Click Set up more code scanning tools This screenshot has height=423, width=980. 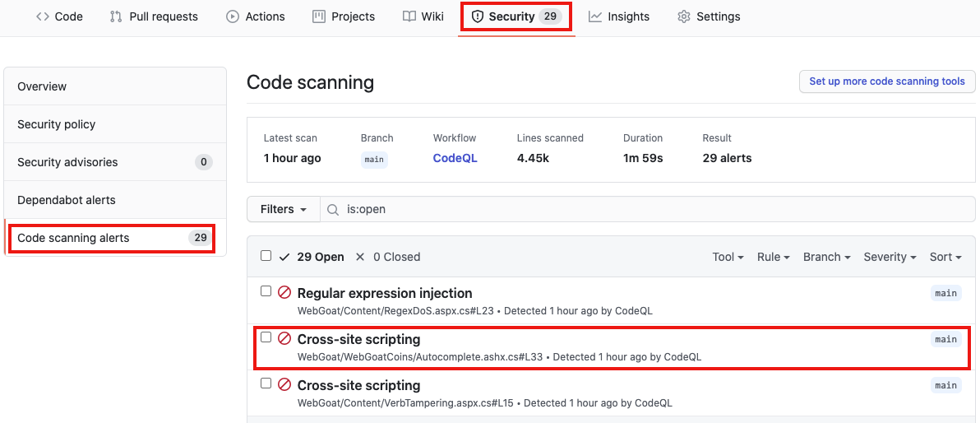pyautogui.click(x=887, y=81)
